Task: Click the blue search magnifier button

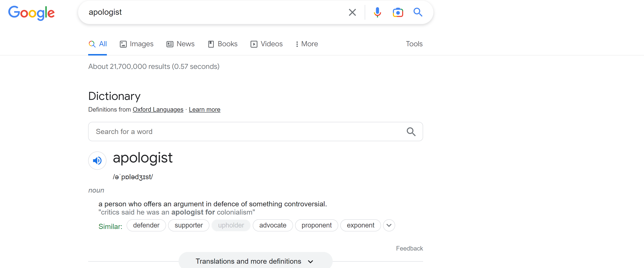Action: tap(418, 12)
